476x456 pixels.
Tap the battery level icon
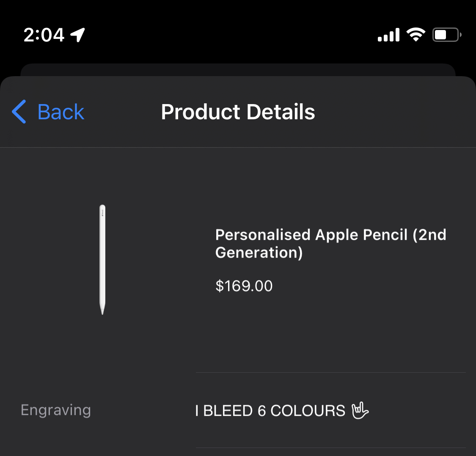tap(446, 35)
